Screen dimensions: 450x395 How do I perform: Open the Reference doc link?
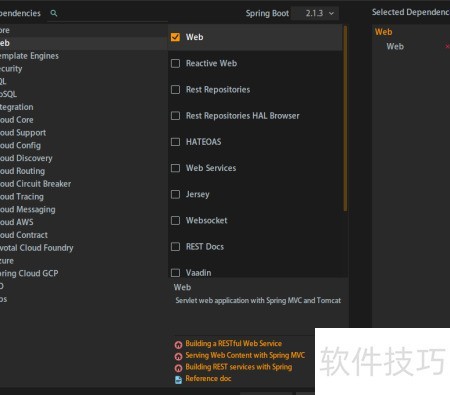tap(208, 378)
